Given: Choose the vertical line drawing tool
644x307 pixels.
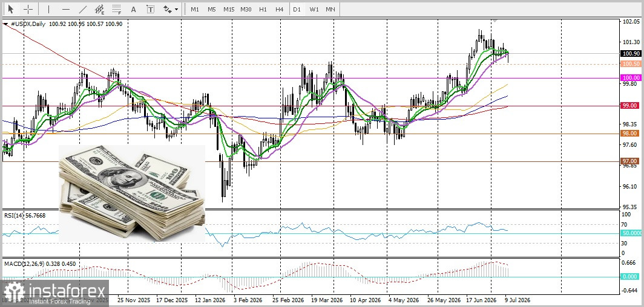Looking at the screenshot, I should click(48, 9).
